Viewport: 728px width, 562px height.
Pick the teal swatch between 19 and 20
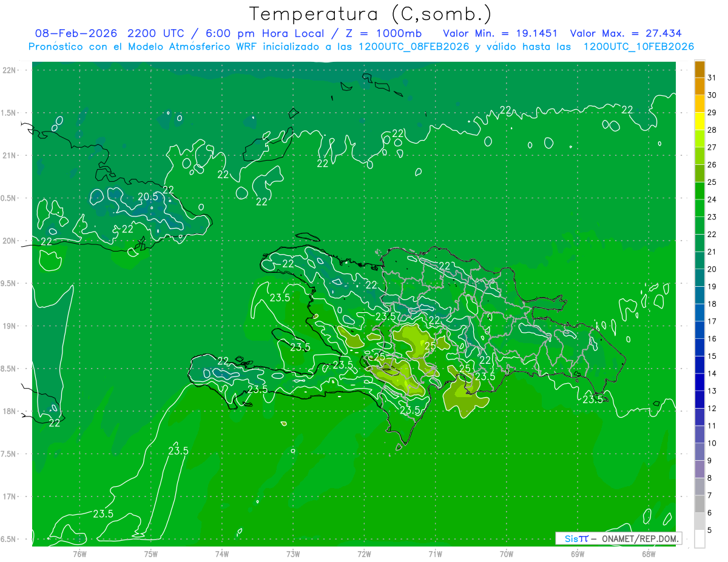pyautogui.click(x=699, y=278)
